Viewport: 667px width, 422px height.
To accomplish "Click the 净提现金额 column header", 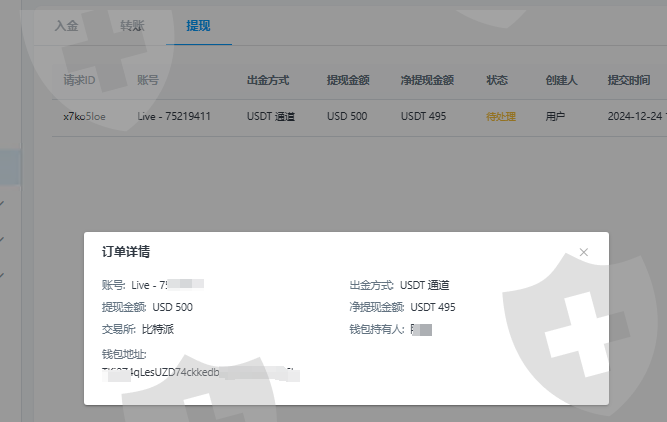I will click(427, 79).
